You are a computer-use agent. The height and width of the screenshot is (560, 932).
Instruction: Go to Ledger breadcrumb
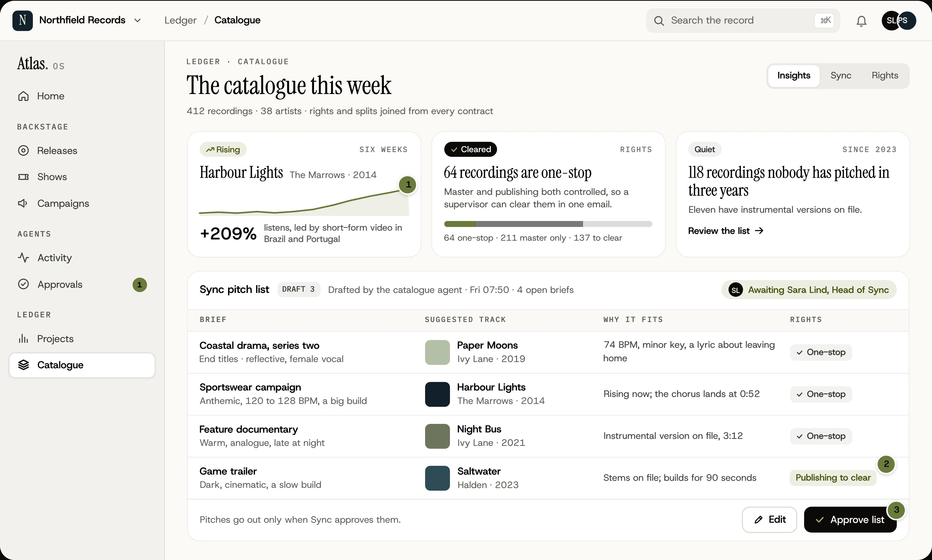tap(180, 20)
